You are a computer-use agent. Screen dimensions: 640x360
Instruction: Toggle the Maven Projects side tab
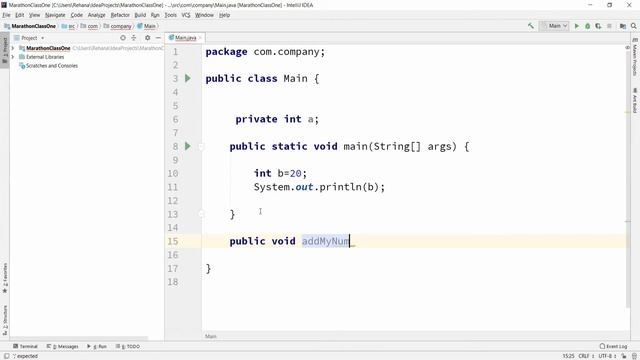pos(635,57)
